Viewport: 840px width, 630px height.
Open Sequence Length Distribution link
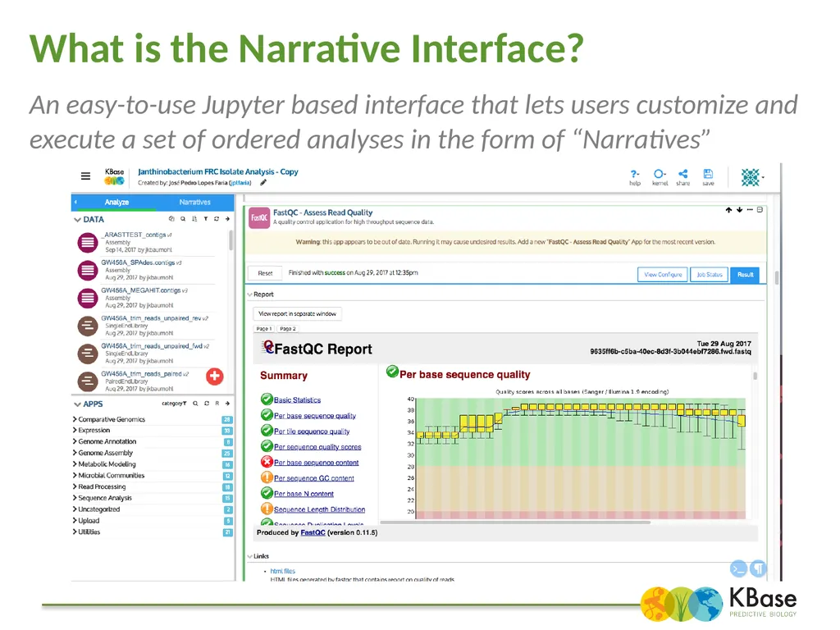click(x=319, y=510)
